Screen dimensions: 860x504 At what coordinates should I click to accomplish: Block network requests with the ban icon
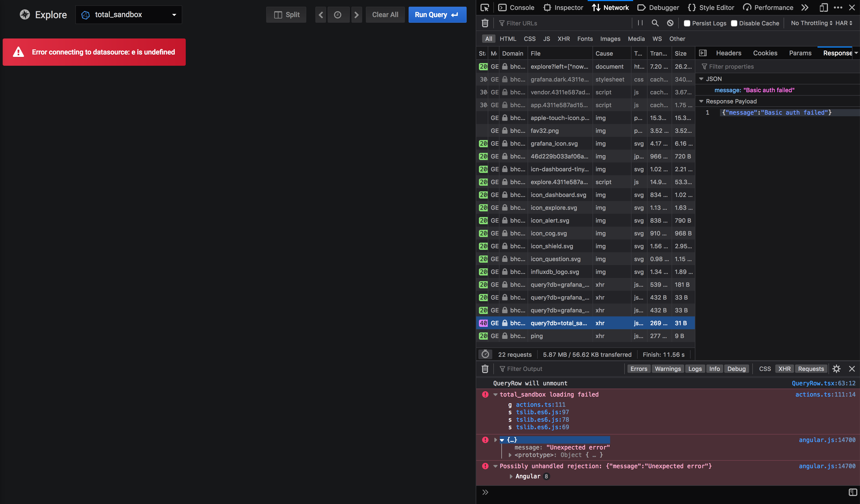[x=670, y=23]
